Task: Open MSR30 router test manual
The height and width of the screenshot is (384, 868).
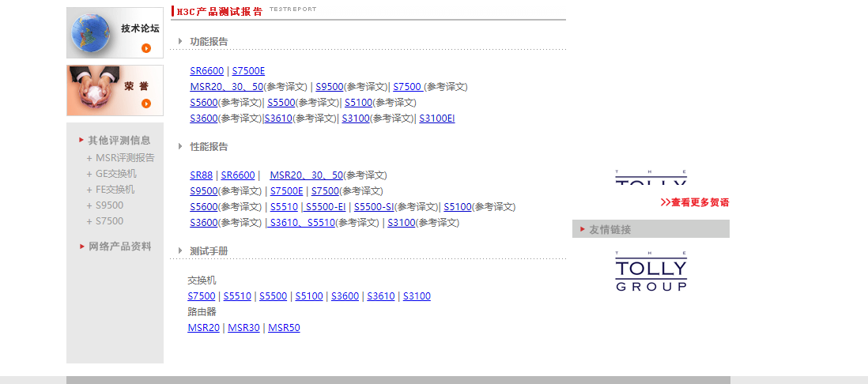Action: (243, 328)
